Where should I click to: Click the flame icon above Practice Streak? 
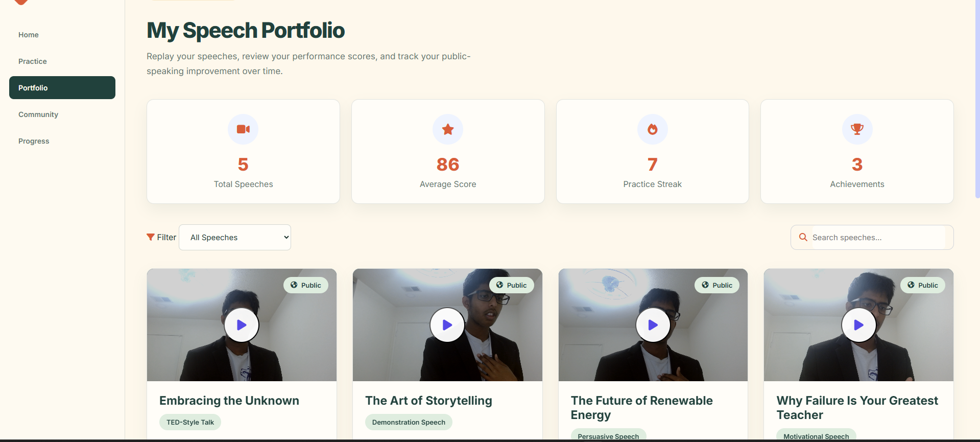pos(653,129)
